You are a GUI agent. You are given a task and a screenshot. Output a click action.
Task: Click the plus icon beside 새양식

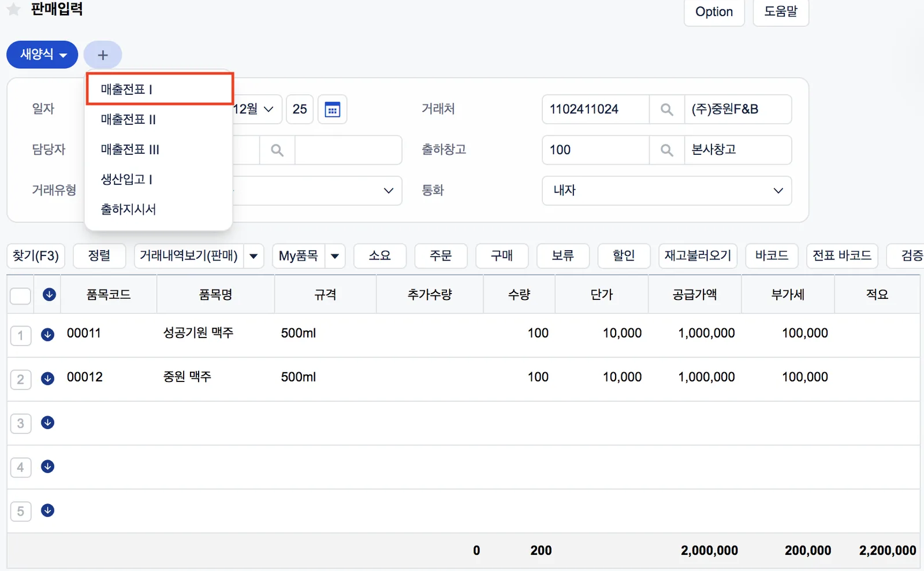click(x=103, y=55)
